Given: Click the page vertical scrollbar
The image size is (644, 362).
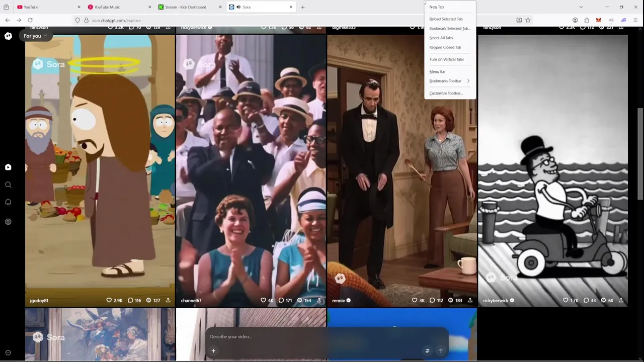Looking at the screenshot, I should (x=640, y=153).
